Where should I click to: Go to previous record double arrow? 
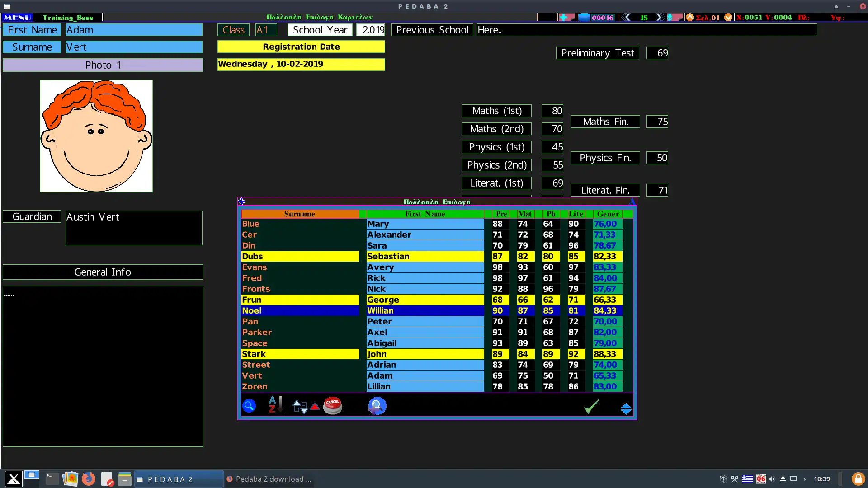(x=626, y=17)
